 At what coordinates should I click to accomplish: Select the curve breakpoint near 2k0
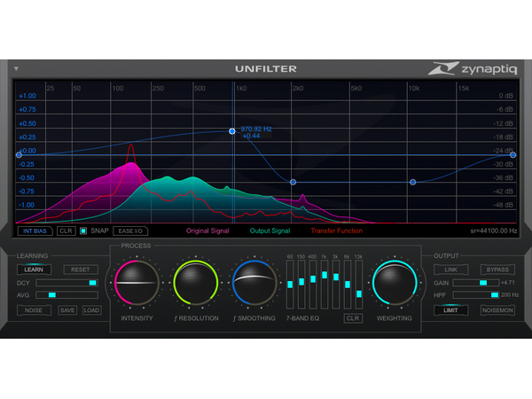293,182
